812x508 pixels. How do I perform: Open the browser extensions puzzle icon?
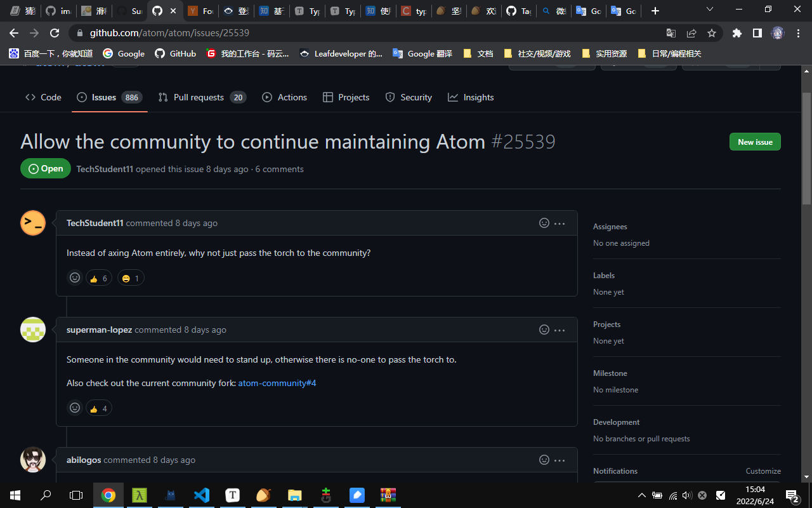[737, 33]
